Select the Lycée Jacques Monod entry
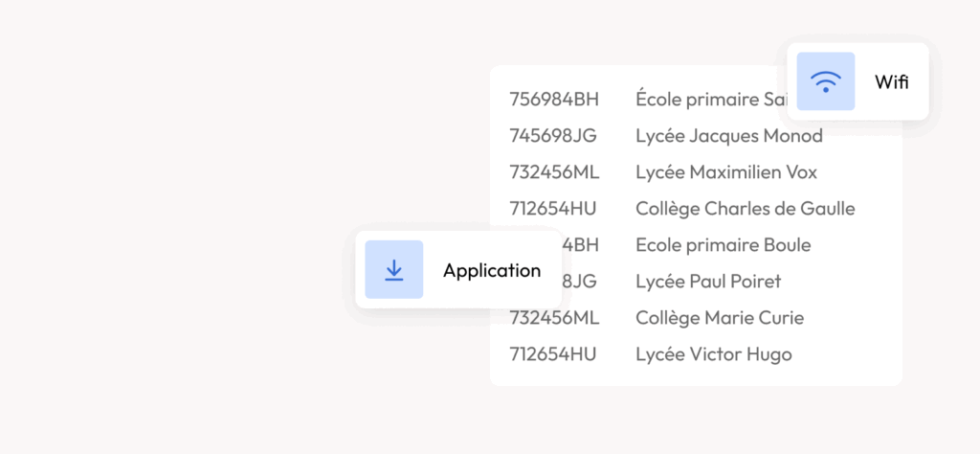 [728, 136]
